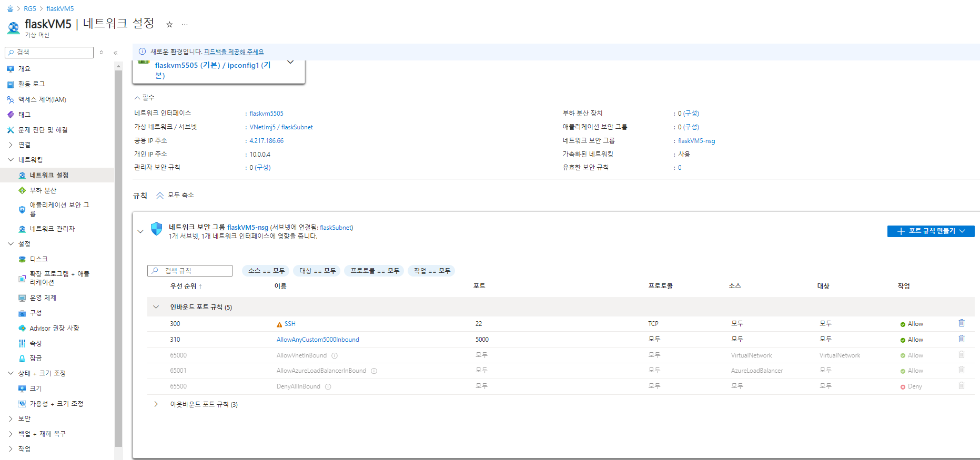Open 잠금 lock icon in sidebar
The height and width of the screenshot is (460, 980).
tap(22, 359)
